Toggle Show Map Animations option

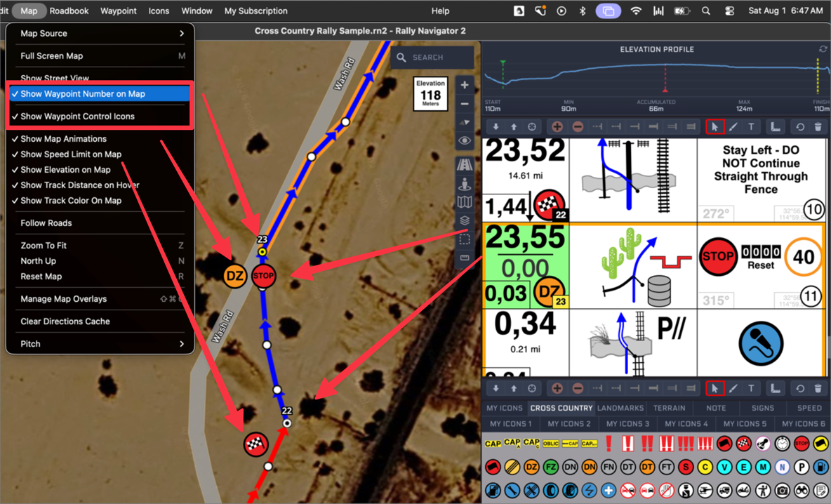[x=100, y=139]
